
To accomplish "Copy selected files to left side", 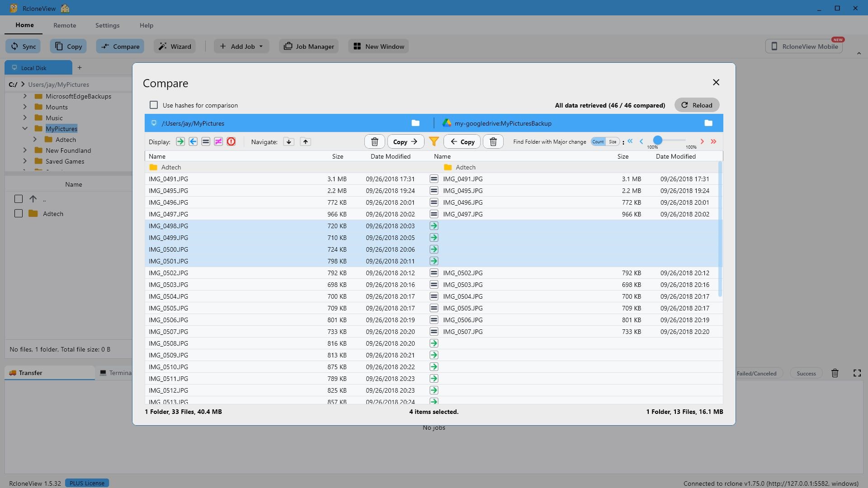I will pos(462,142).
